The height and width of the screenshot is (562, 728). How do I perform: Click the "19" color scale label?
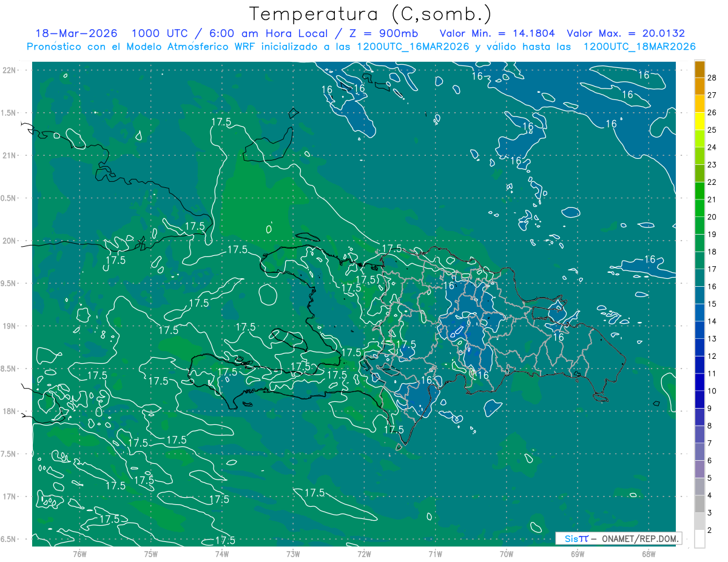click(x=712, y=235)
